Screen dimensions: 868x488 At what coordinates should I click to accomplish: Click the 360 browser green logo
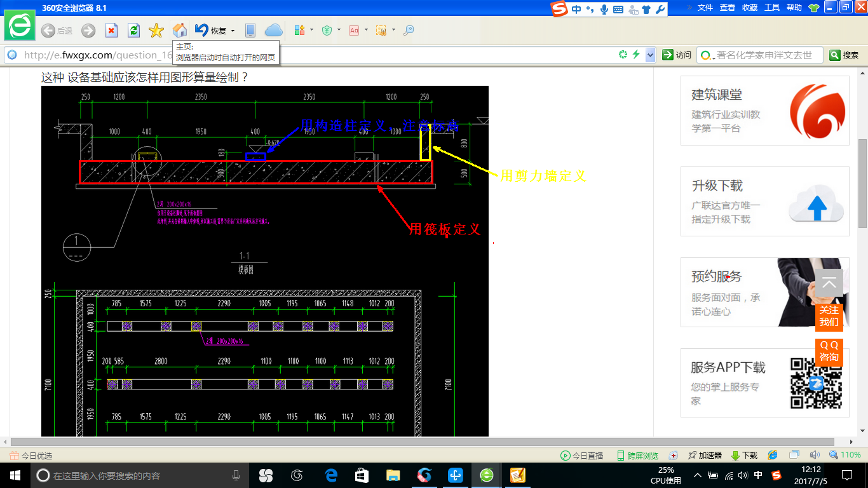coord(20,25)
